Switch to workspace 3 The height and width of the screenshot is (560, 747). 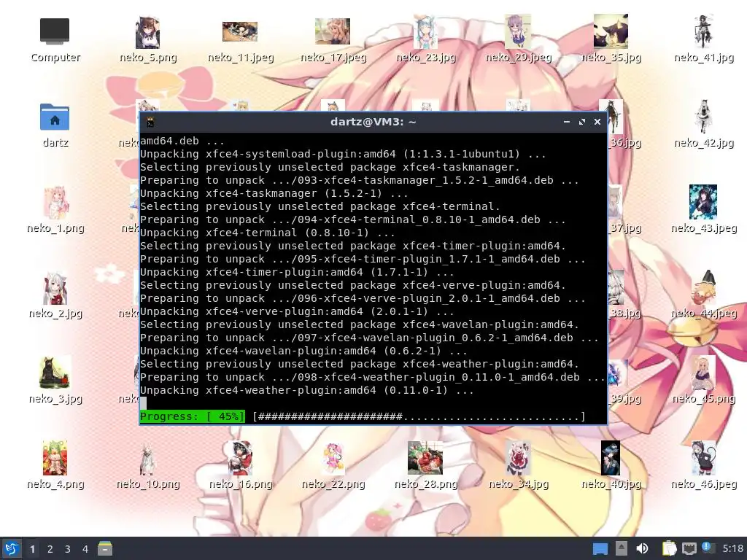pyautogui.click(x=68, y=549)
